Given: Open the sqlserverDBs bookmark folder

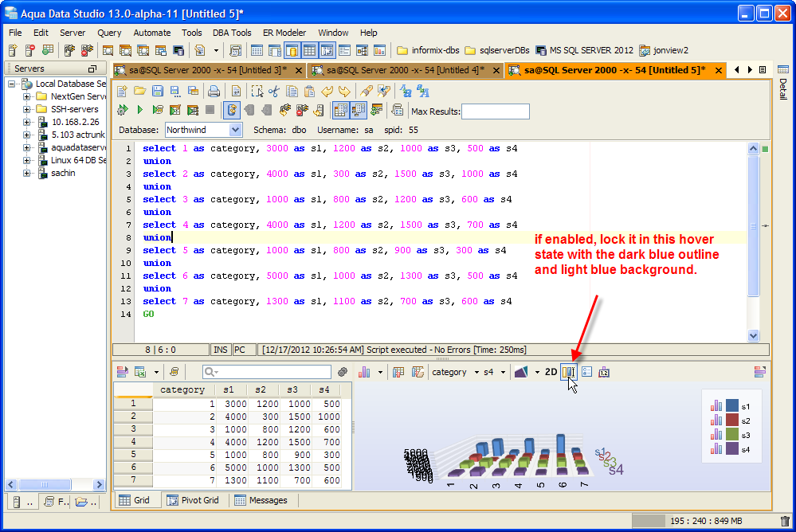Looking at the screenshot, I should 497,50.
